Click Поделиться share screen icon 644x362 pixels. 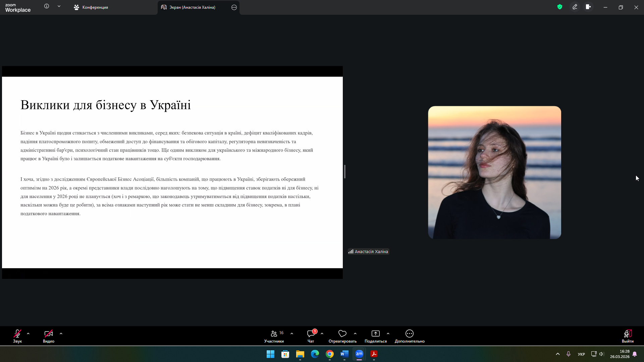click(x=375, y=334)
